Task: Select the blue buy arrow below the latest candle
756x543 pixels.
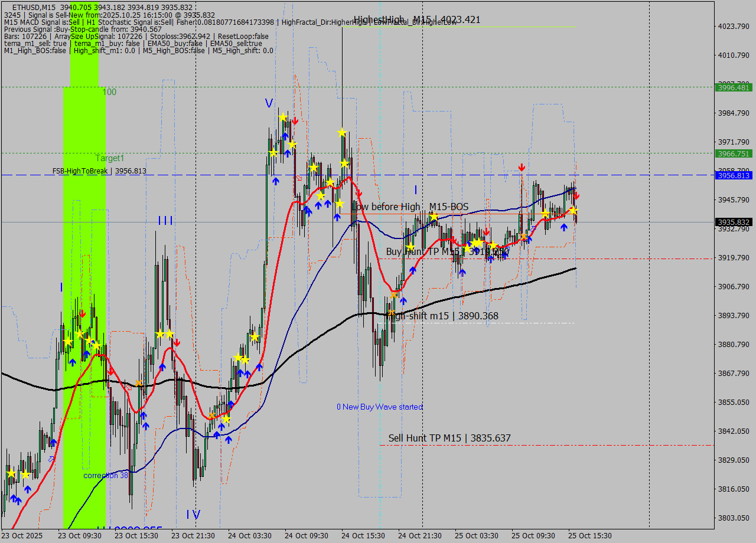Action: click(x=563, y=227)
